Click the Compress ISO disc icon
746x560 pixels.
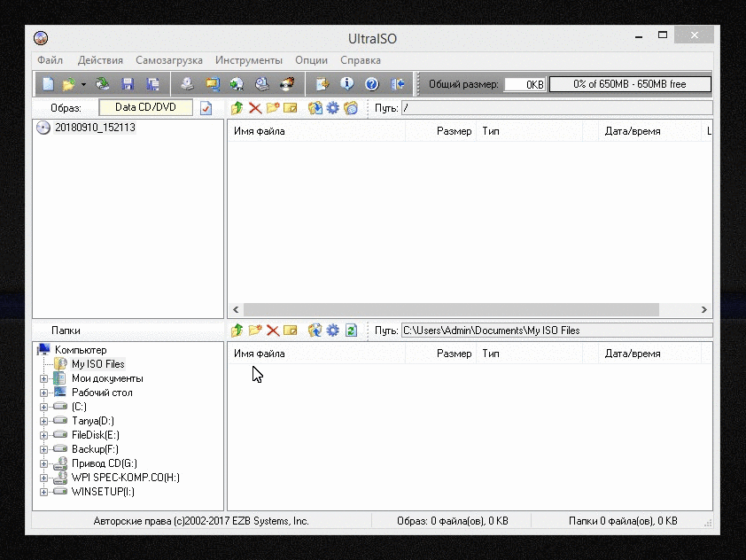[237, 84]
